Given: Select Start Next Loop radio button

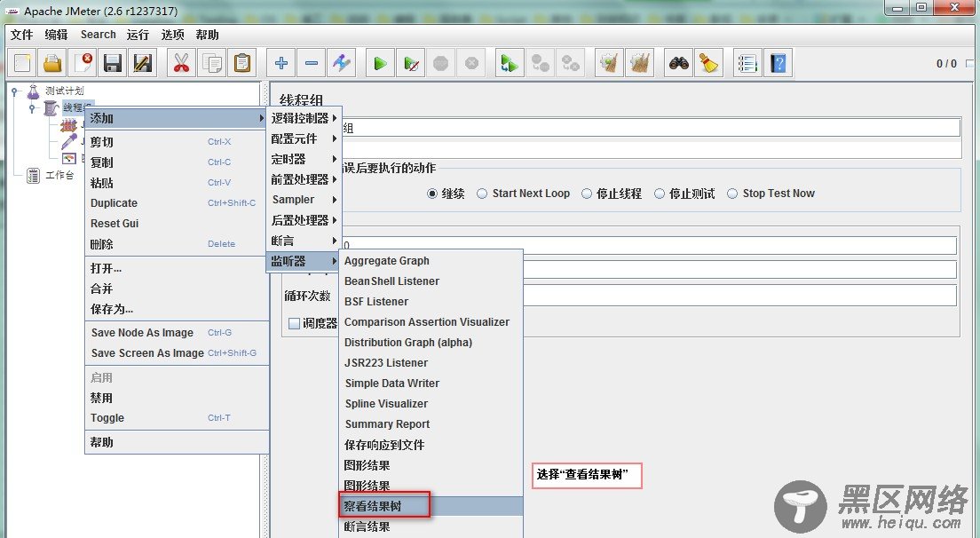Looking at the screenshot, I should click(482, 194).
